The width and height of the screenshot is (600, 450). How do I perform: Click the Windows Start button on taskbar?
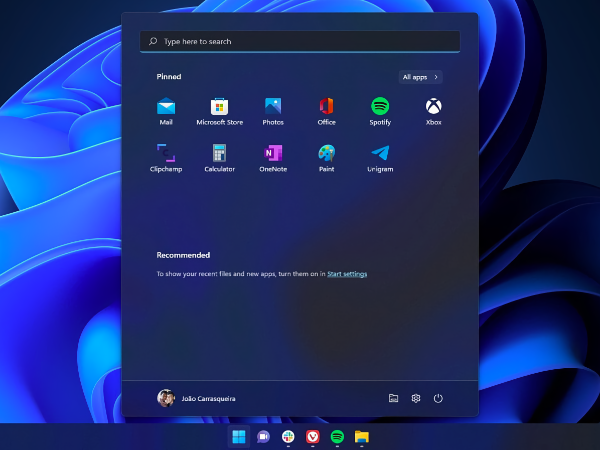tap(239, 437)
